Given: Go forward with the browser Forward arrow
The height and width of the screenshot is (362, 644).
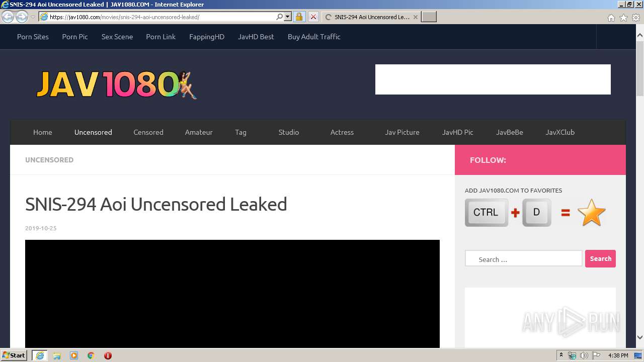Looking at the screenshot, I should click(x=22, y=17).
